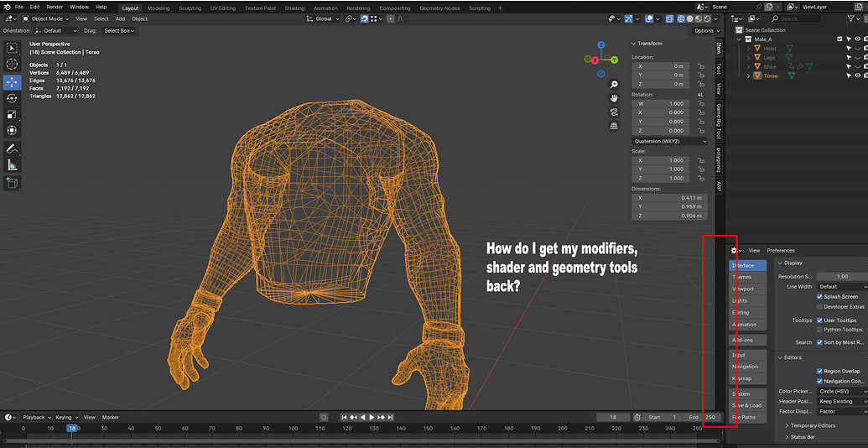Open Keymap preferences section

point(747,378)
